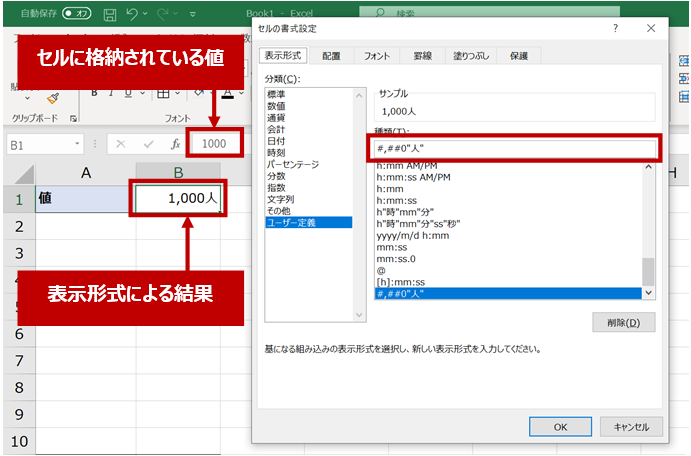
Task: Select ユーザー定義 in the category list
Action: click(x=294, y=222)
